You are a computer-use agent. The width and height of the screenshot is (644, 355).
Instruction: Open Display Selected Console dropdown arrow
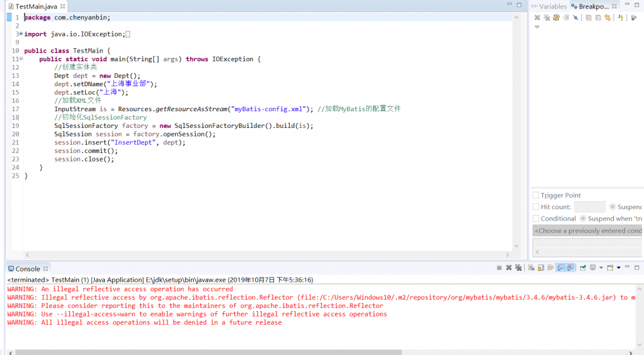tap(601, 268)
